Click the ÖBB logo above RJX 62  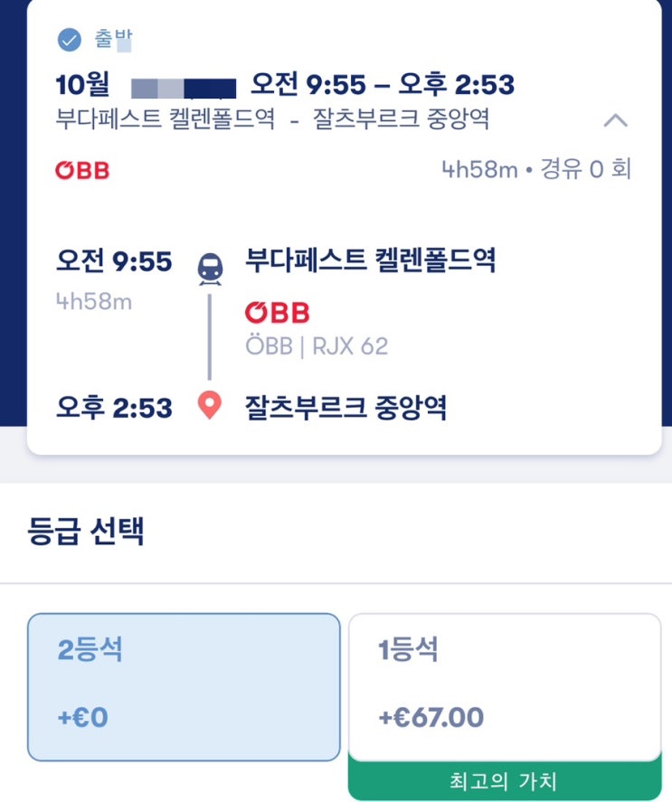277,313
